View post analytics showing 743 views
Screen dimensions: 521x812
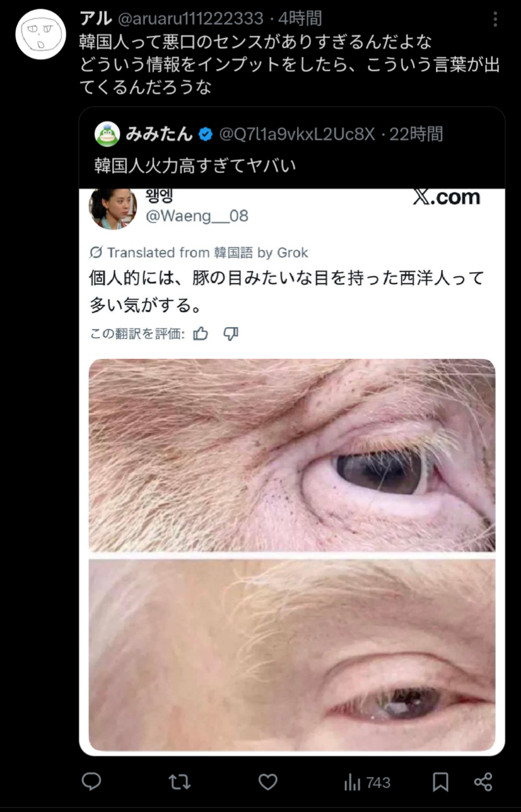pyautogui.click(x=367, y=782)
